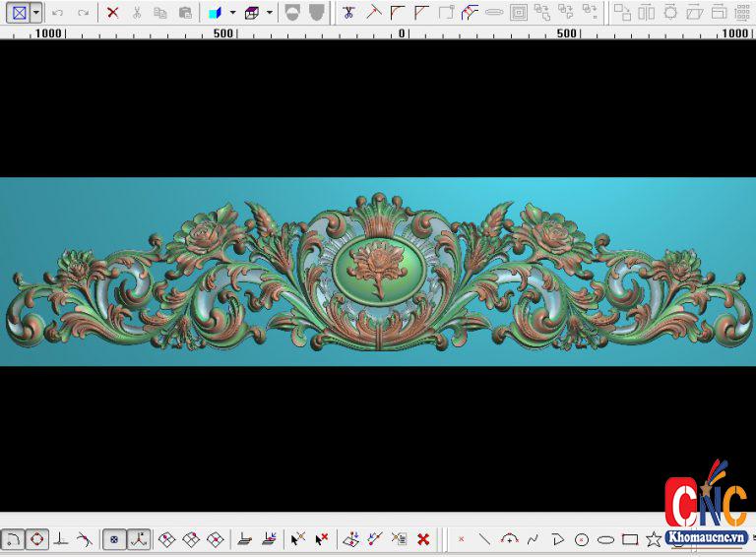This screenshot has width=756, height=557.
Task: Open the dropdown beside the select-all box tool
Action: coord(36,13)
